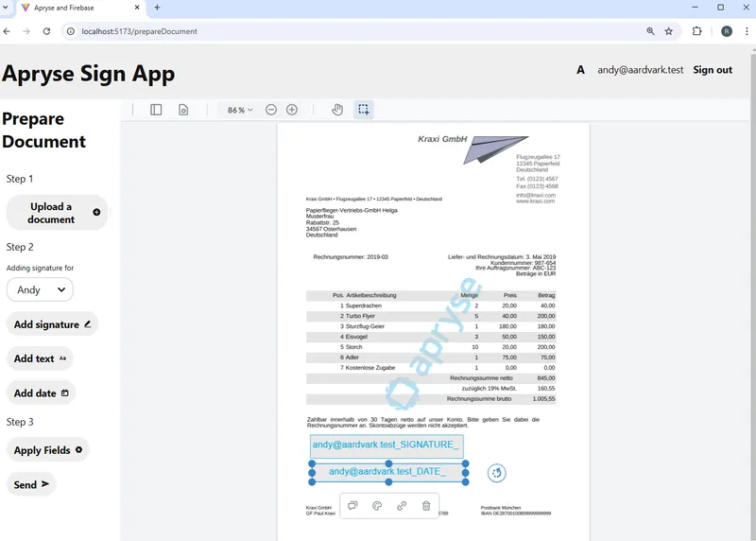
Task: Select the Pan hand tool
Action: pos(337,110)
